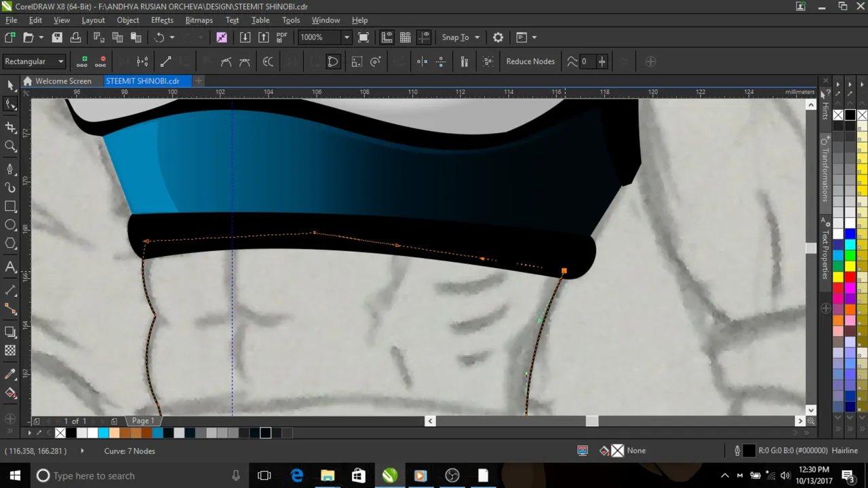The width and height of the screenshot is (868, 488).
Task: Open the Options gear icon
Action: pos(498,37)
